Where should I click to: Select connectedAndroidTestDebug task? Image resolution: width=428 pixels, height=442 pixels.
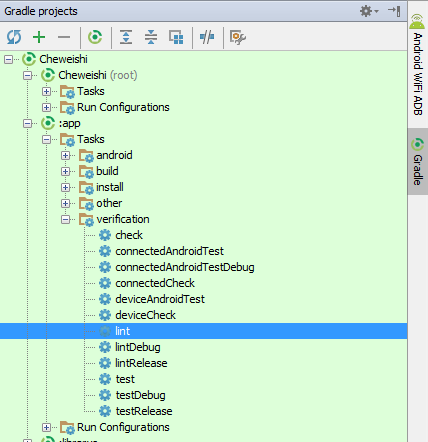[x=185, y=267]
